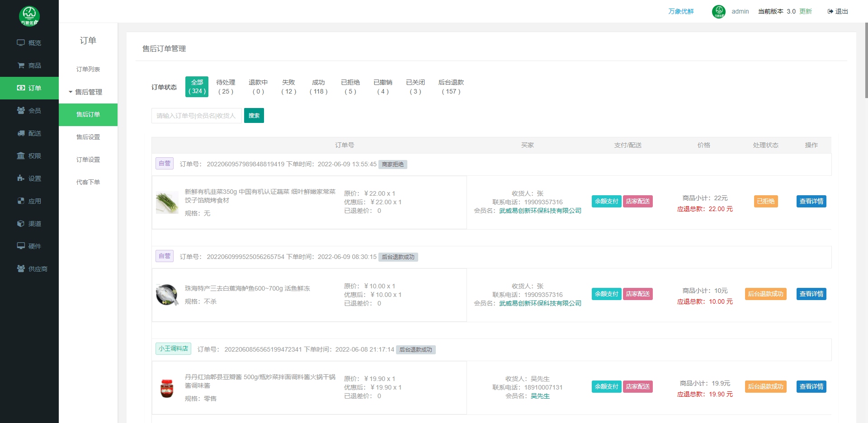This screenshot has height=423, width=868.
Task: Click the 退出 logout icon
Action: click(830, 11)
